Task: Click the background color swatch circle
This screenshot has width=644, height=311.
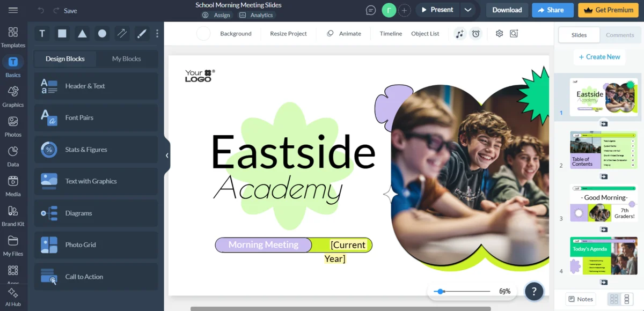Action: (x=203, y=34)
